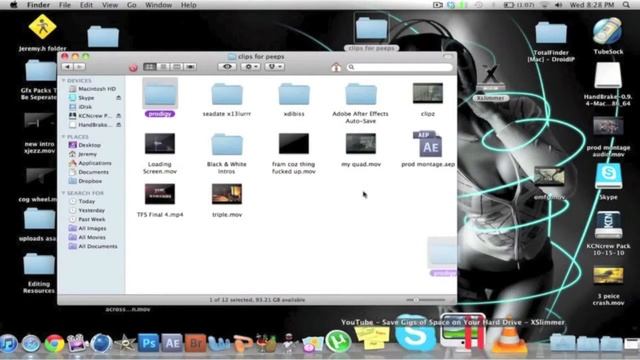Go forward in Finder window
The width and height of the screenshot is (640, 360).
[x=80, y=67]
